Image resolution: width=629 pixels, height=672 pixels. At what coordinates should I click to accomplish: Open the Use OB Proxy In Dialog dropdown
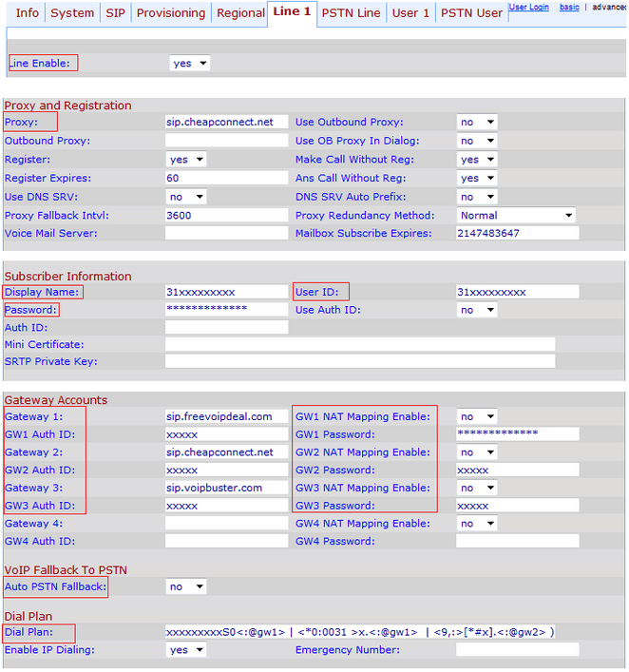pos(477,141)
